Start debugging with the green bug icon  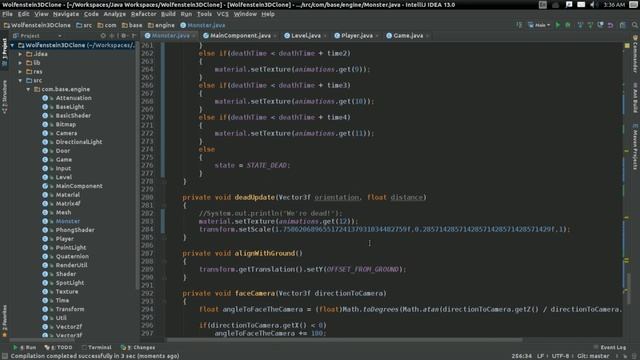click(568, 25)
